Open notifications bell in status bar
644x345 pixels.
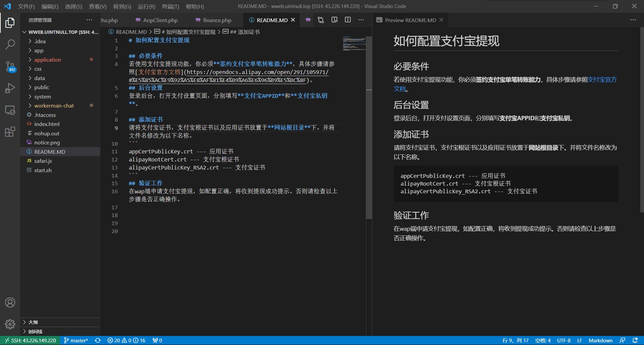click(635, 340)
